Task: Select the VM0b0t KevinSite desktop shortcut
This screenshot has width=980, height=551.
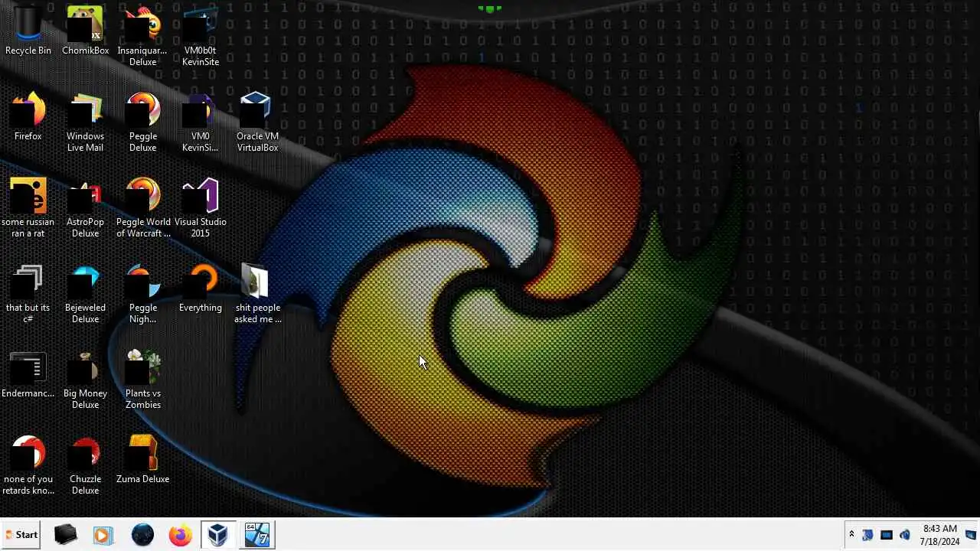Action: point(200,37)
